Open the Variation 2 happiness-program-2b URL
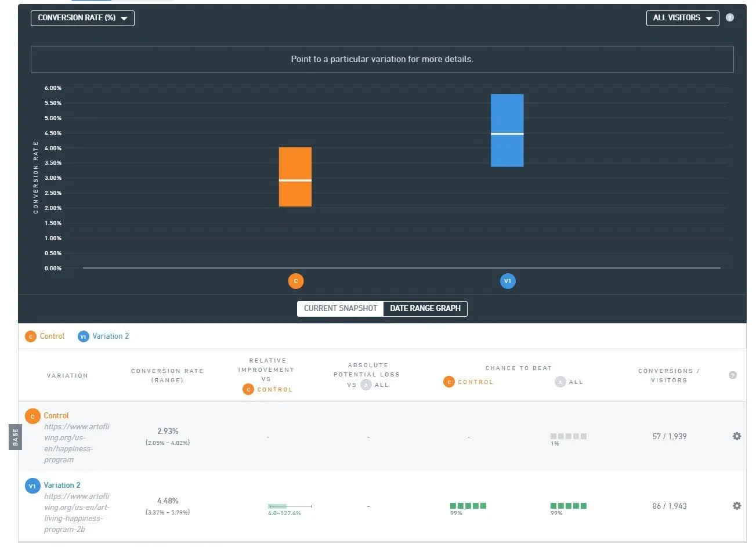The image size is (756, 547). point(77,513)
